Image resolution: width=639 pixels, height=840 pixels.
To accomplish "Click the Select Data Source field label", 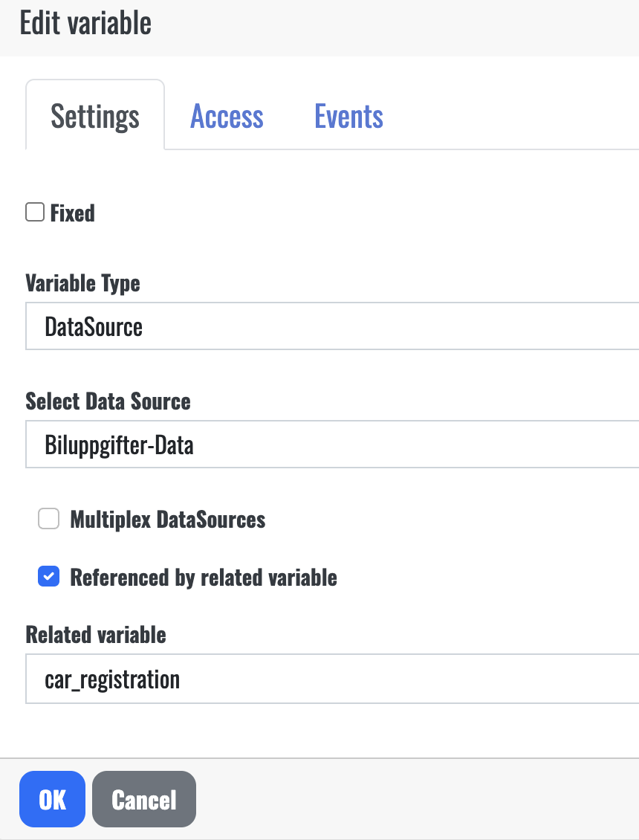I will coord(108,401).
